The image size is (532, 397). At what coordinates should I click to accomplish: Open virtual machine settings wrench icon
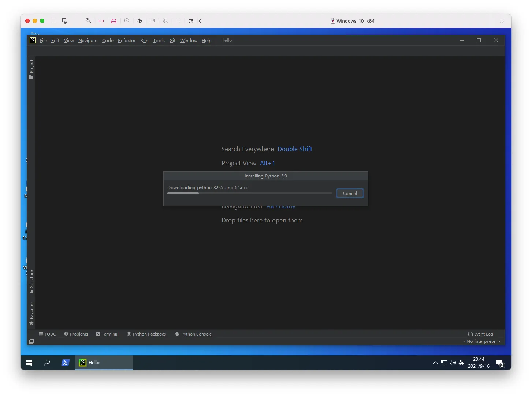(88, 21)
